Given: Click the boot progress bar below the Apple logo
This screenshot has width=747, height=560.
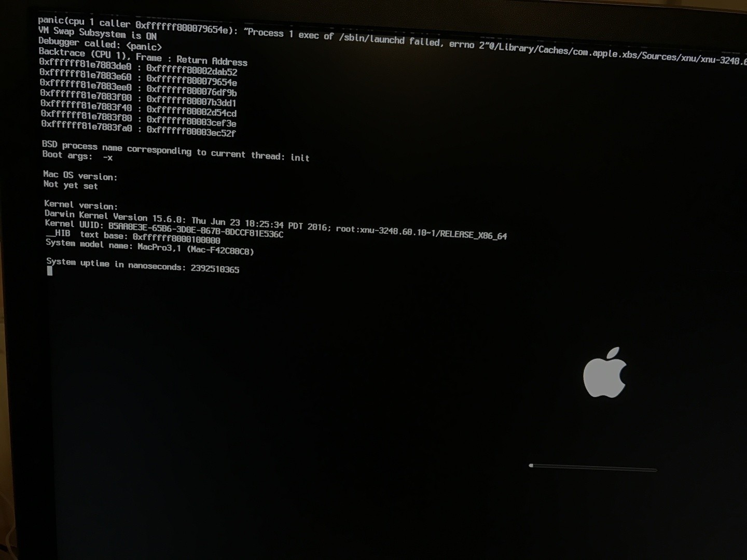Looking at the screenshot, I should coord(593,468).
